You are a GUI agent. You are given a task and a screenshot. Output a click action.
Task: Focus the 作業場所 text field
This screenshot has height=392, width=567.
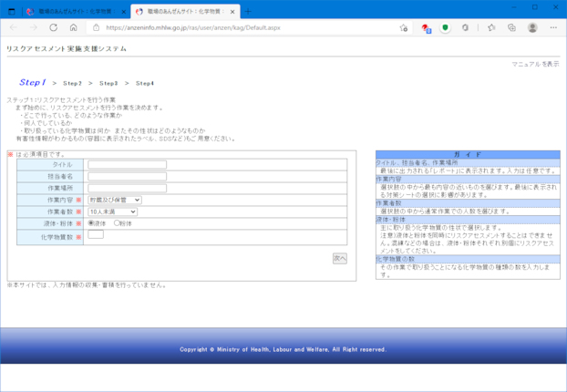pyautogui.click(x=128, y=188)
